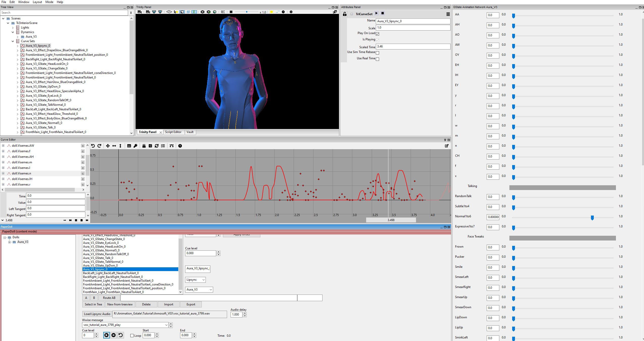The width and height of the screenshot is (644, 341).
Task: Toggle the Loop checkbox in PaperDoll
Action: pyautogui.click(x=132, y=336)
